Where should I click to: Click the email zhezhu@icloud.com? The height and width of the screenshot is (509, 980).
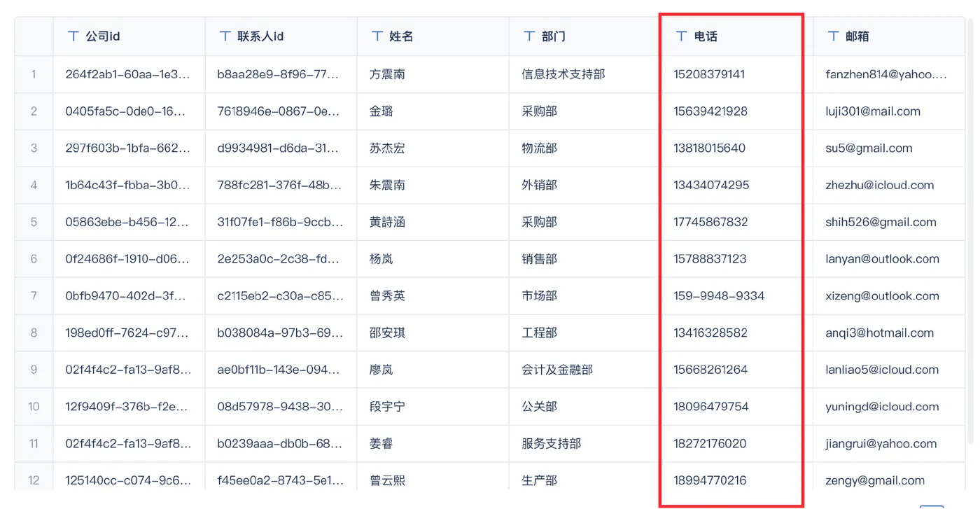coord(880,186)
